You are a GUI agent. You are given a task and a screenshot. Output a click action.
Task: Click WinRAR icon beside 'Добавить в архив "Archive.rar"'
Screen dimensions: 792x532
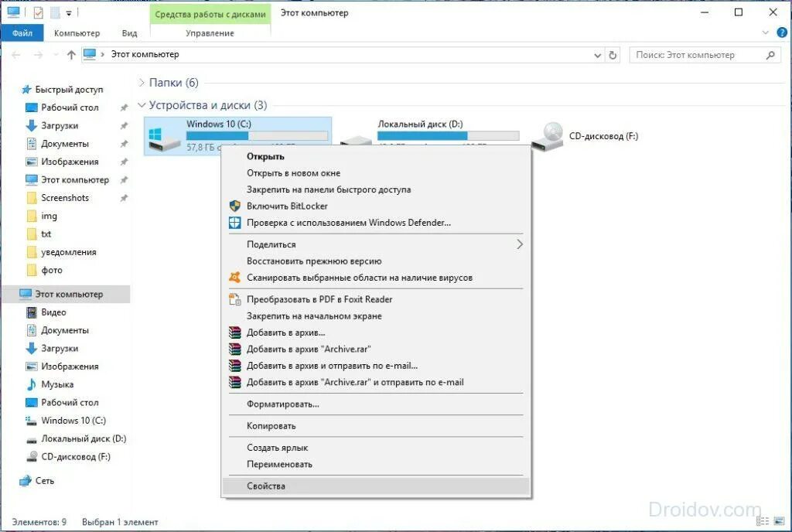[x=235, y=350]
